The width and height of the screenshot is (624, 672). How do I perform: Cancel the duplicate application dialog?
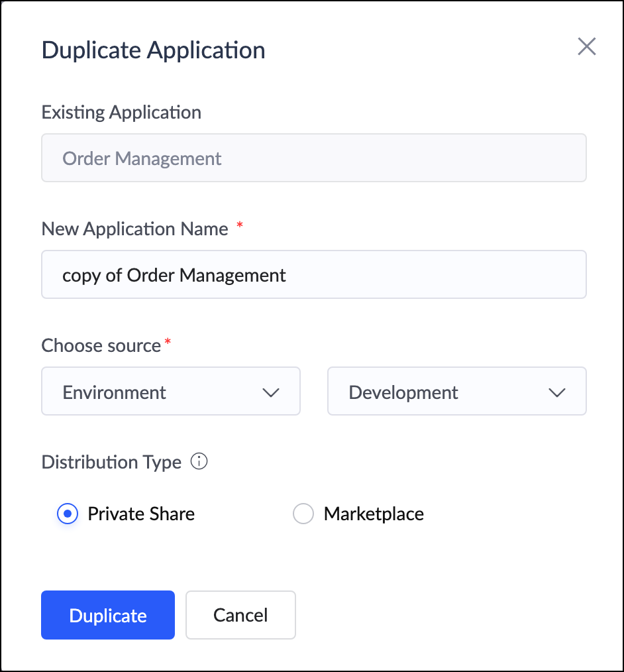coord(240,615)
